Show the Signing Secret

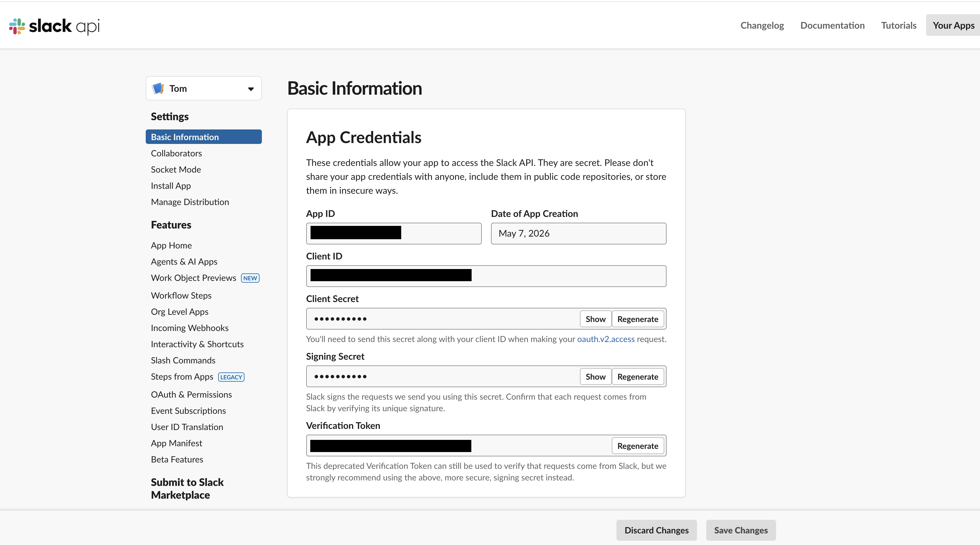tap(595, 377)
